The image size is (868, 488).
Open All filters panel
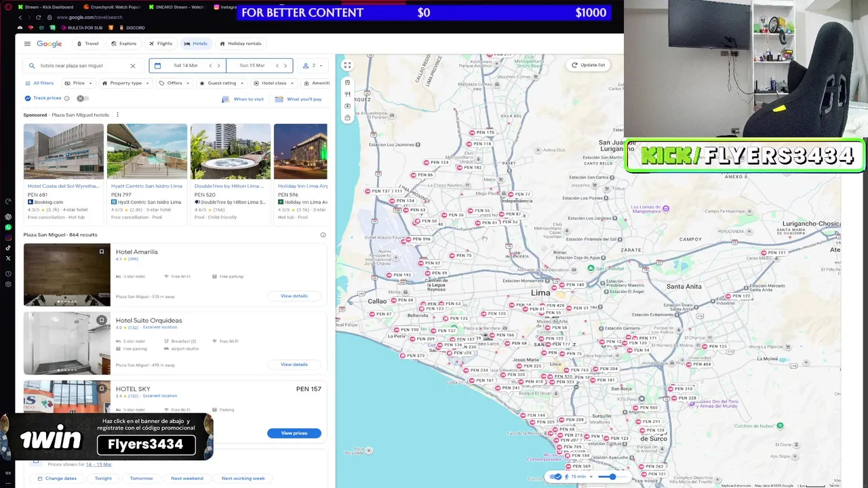point(39,83)
